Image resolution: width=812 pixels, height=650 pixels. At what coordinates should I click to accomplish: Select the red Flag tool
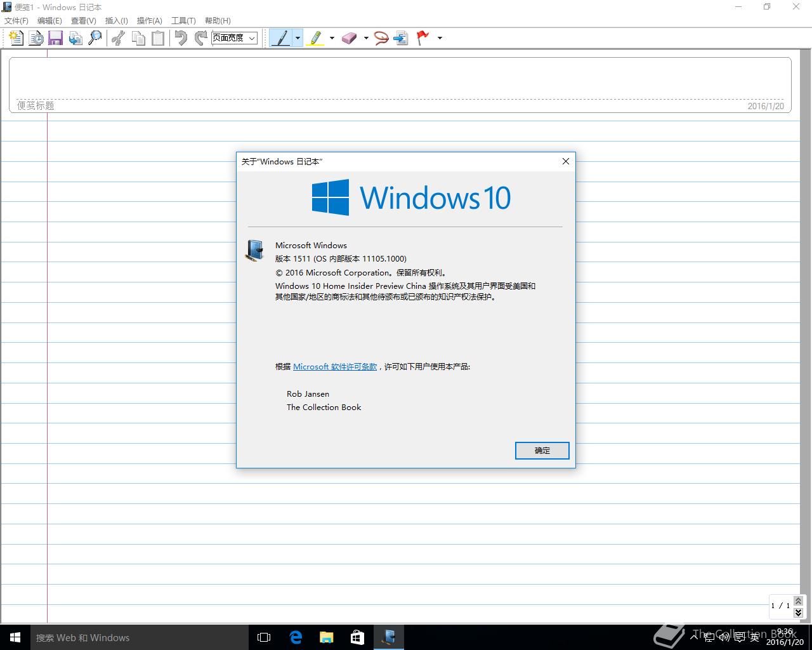pyautogui.click(x=422, y=38)
